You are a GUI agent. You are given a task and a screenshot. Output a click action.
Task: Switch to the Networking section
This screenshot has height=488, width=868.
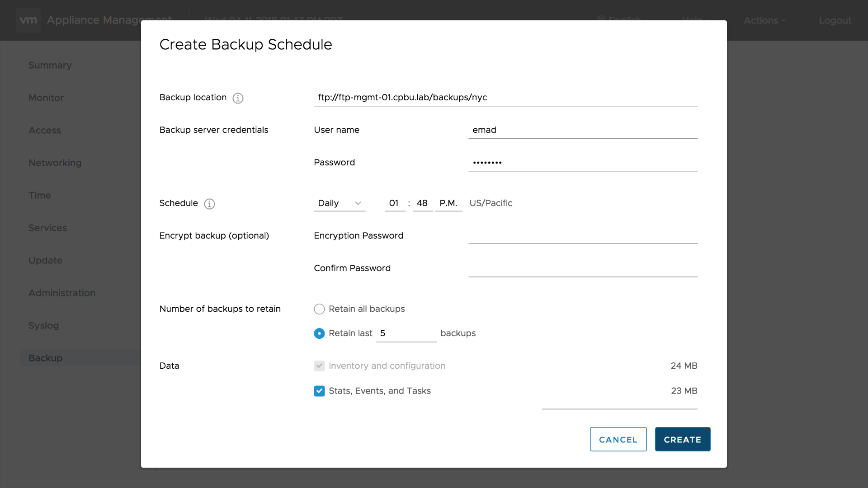55,163
